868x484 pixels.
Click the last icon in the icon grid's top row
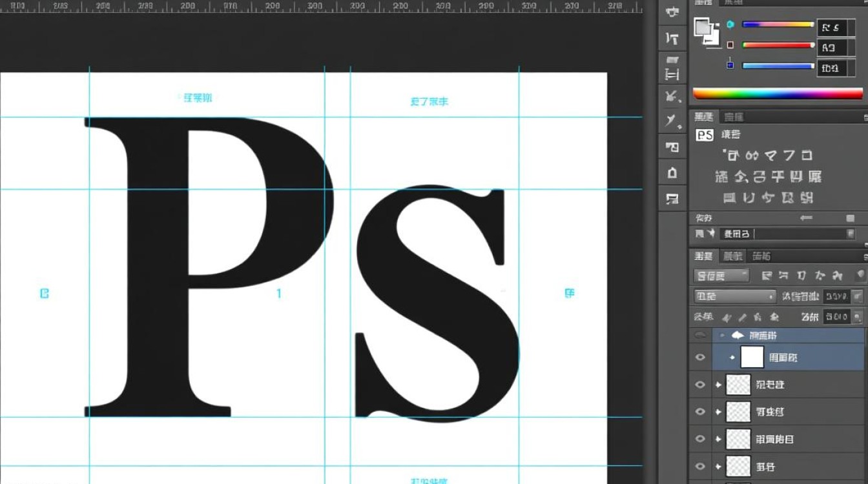click(807, 155)
